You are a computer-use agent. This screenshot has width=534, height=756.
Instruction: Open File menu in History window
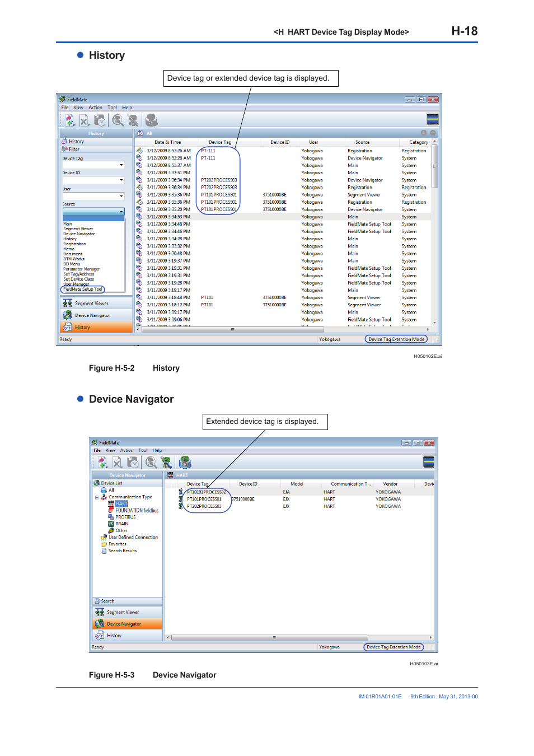[65, 108]
